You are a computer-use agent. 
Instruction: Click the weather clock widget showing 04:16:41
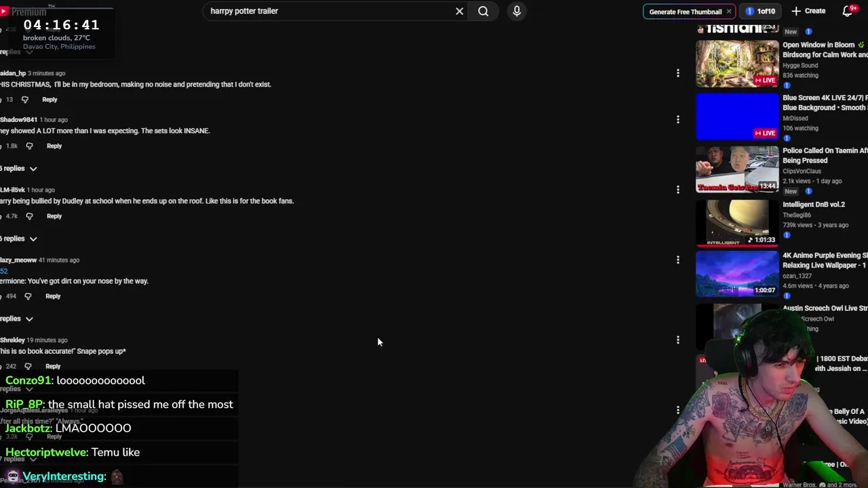coord(61,33)
